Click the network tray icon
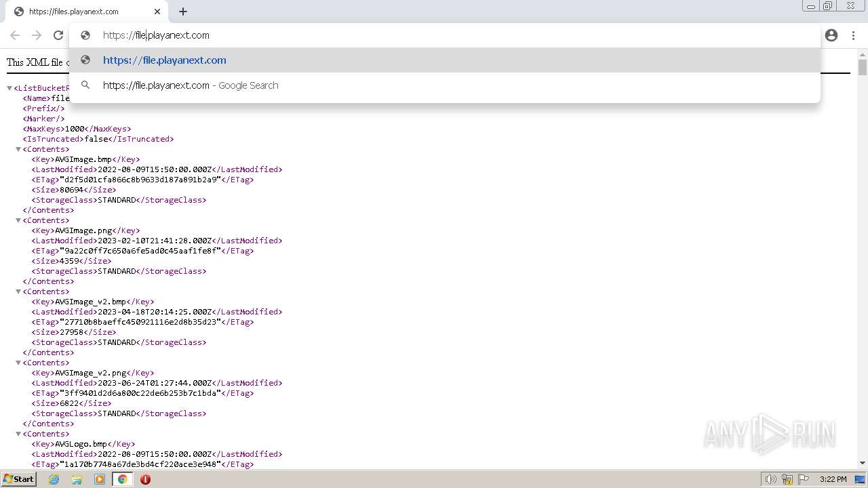The image size is (868, 488). [787, 479]
